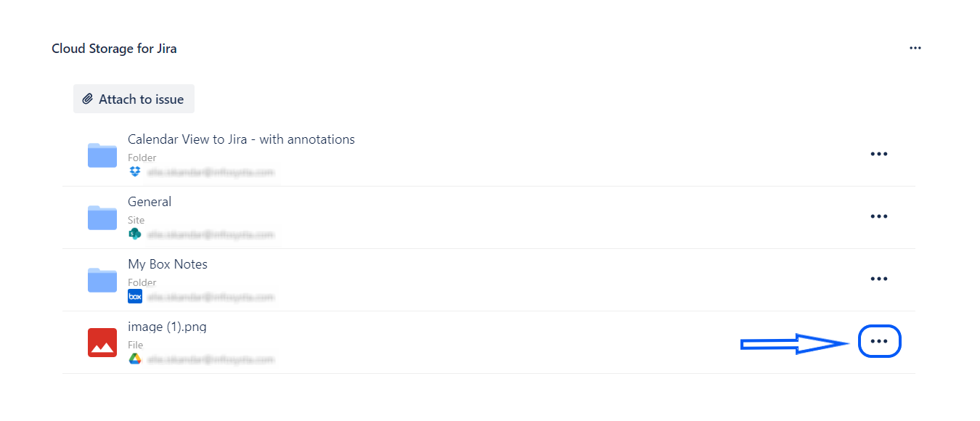Click the SharePoint logo icon
Viewport: 980px width, 421px height.
[x=134, y=234]
